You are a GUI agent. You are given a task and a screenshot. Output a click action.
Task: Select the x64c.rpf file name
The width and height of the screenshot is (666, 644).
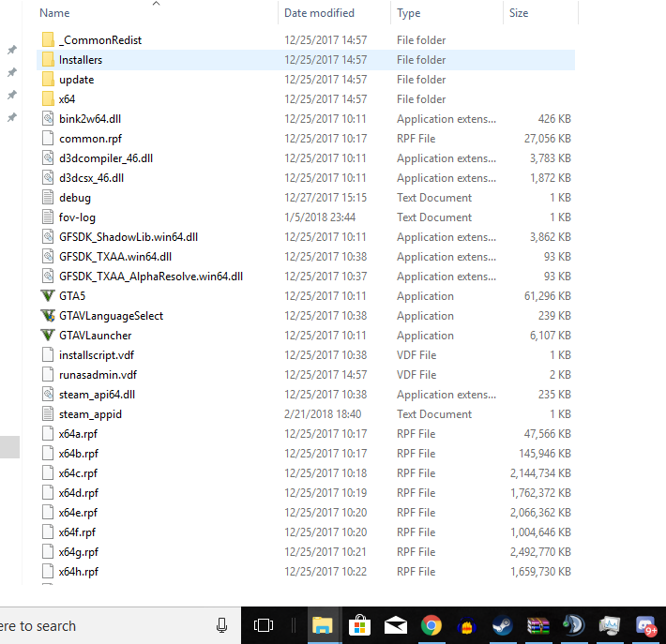78,472
